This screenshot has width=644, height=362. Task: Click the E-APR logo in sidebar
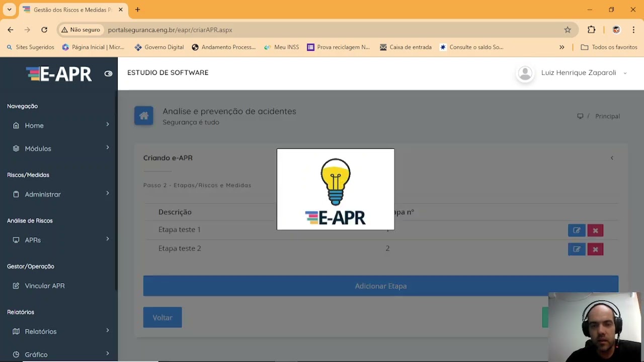tap(59, 74)
